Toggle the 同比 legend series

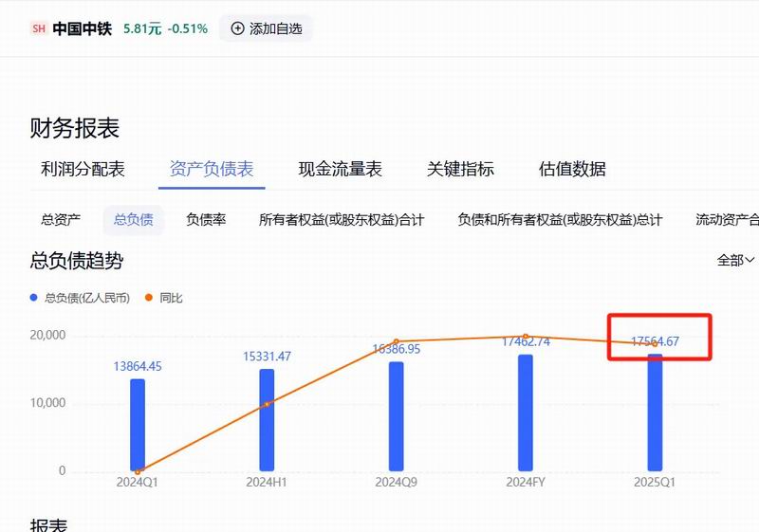pyautogui.click(x=164, y=298)
